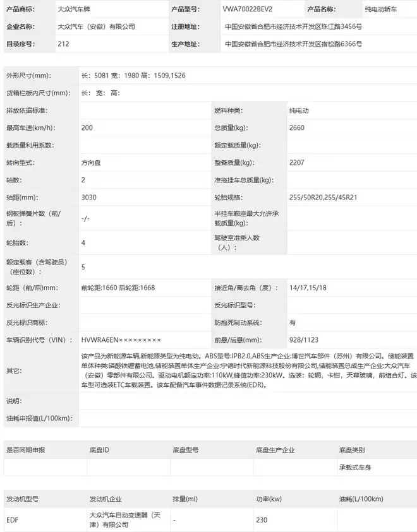The width and height of the screenshot is (417, 532).
Task: Click the 轴距(mm) label
Action: coord(22,197)
